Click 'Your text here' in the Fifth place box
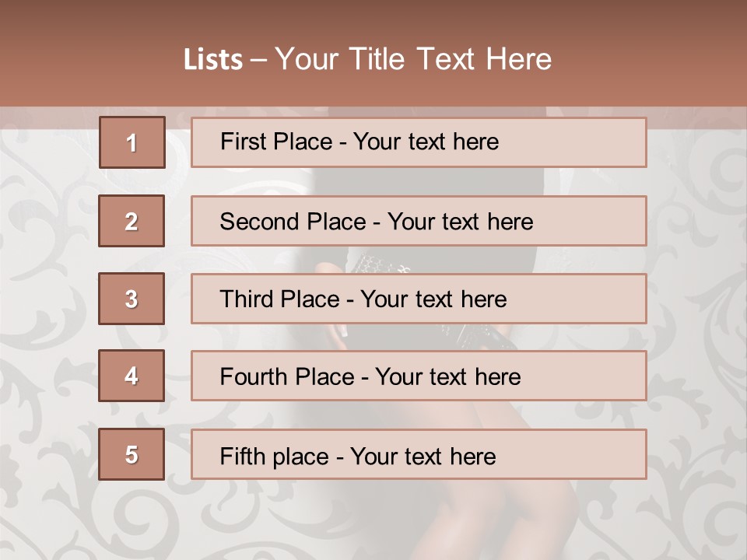This screenshot has height=560, width=747. click(423, 456)
